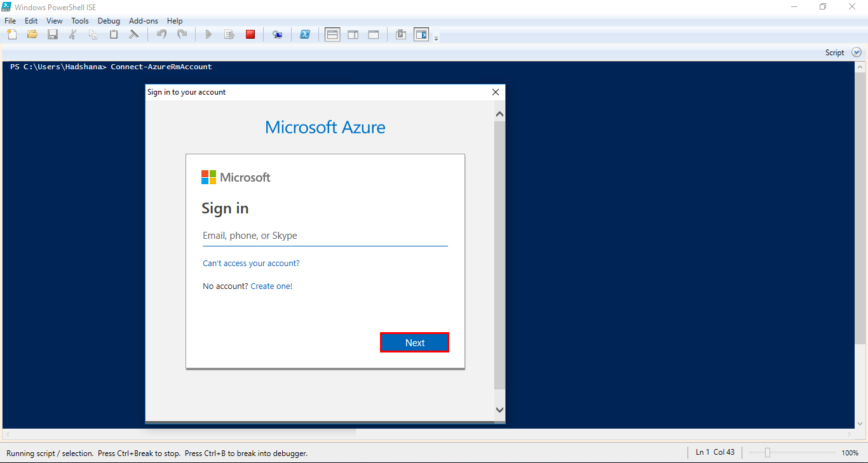868x463 pixels.
Task: Show script pane maximized layout icon
Action: 374,34
